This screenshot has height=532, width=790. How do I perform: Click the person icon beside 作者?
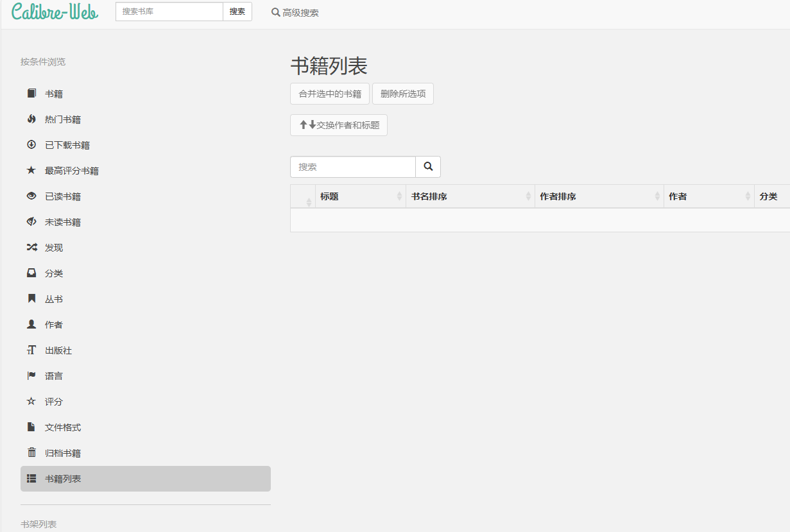(x=31, y=325)
